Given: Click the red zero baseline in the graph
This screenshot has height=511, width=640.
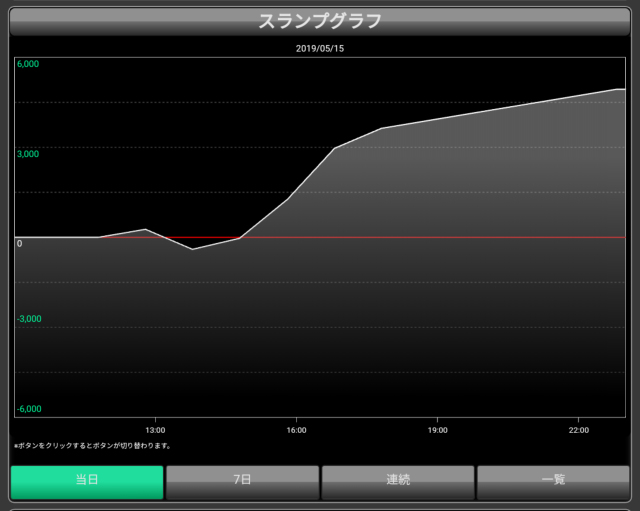Looking at the screenshot, I should click(x=400, y=238).
